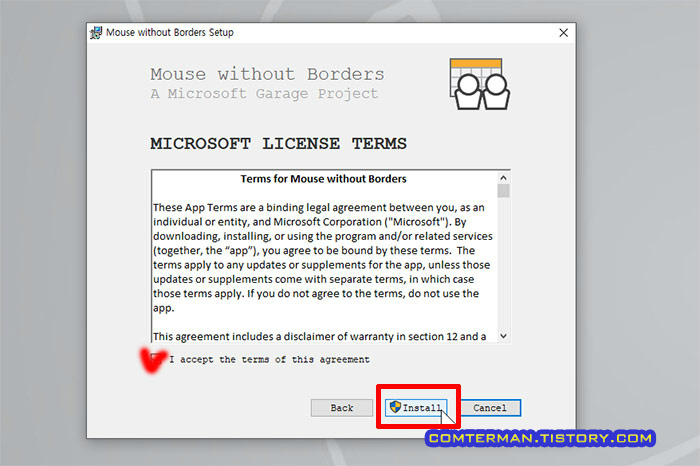This screenshot has width=700, height=466.
Task: Tick the accept terms agreement checkbox
Action: [156, 359]
